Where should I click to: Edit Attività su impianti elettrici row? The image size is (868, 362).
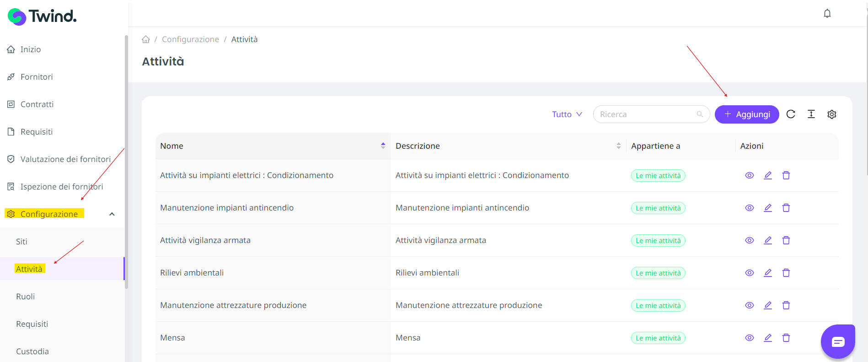tap(768, 175)
